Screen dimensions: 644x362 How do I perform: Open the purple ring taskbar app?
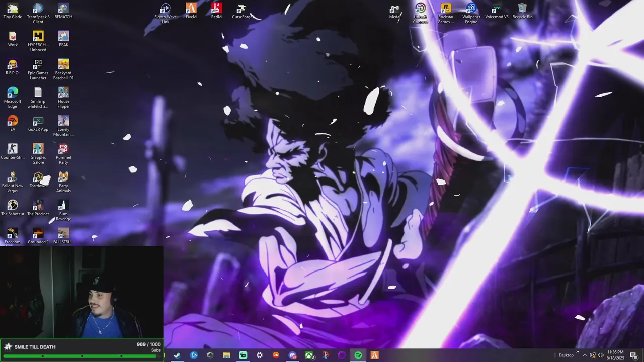pyautogui.click(x=342, y=355)
